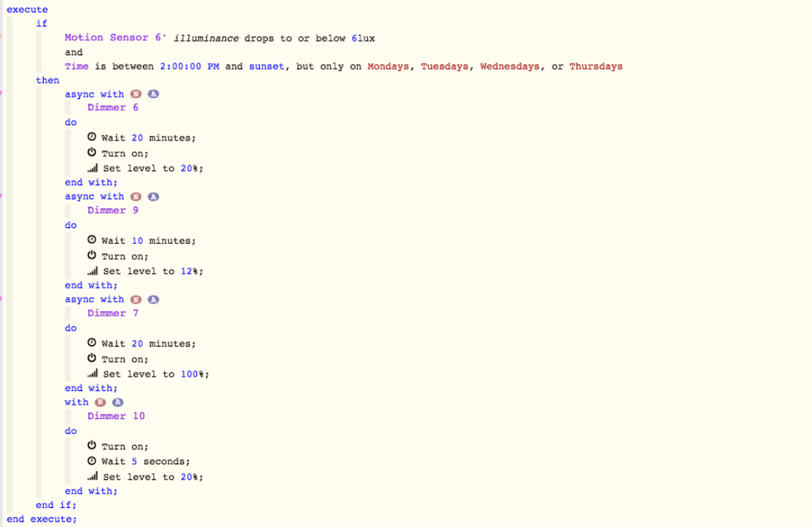Click the A badge above Dimmer 10
Image resolution: width=812 pixels, height=527 pixels.
[x=118, y=402]
